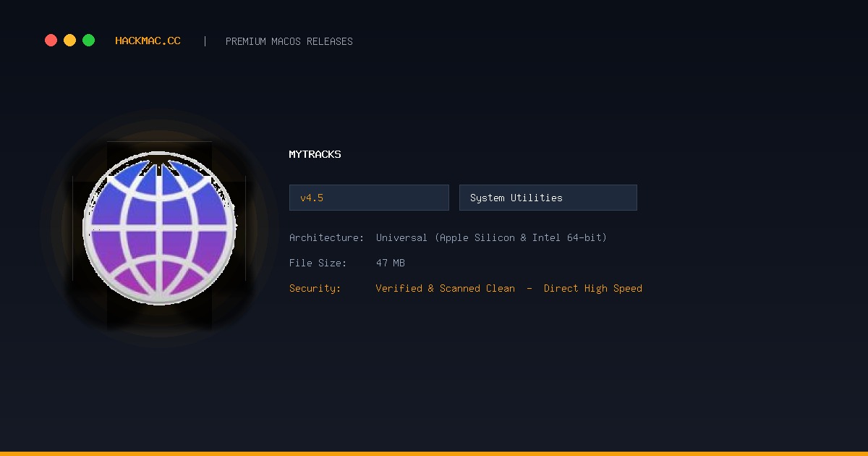The image size is (868, 456).
Task: Click Verified & Scanned Clean text
Action: 446,288
